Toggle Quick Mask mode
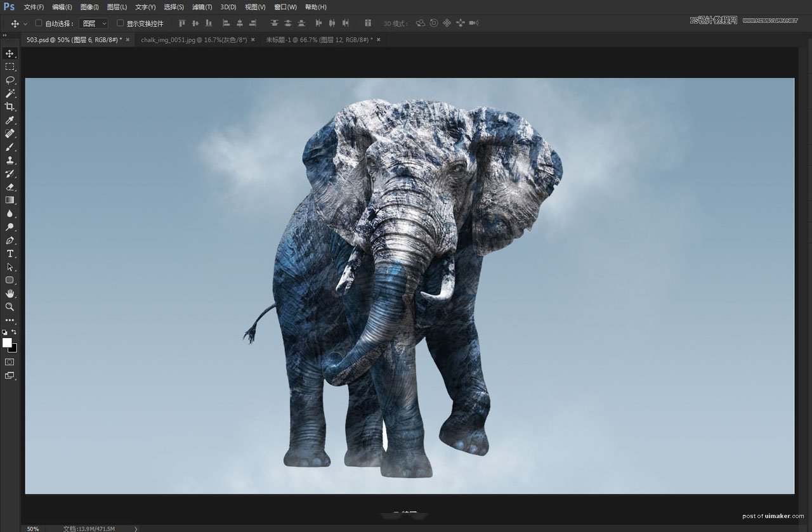 click(10, 362)
